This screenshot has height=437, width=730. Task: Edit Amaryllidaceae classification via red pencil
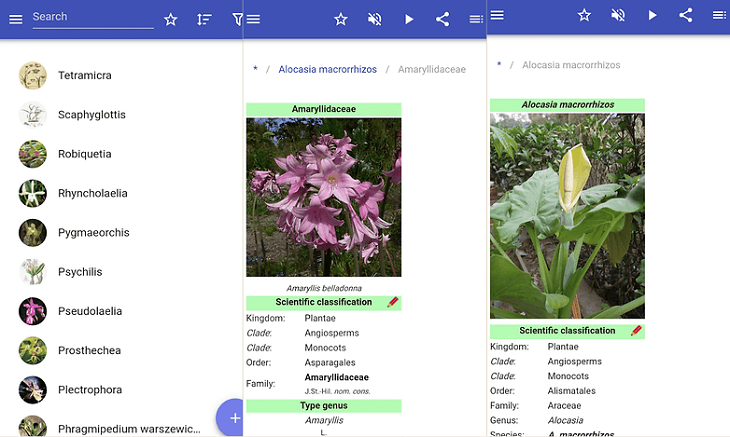coord(392,302)
